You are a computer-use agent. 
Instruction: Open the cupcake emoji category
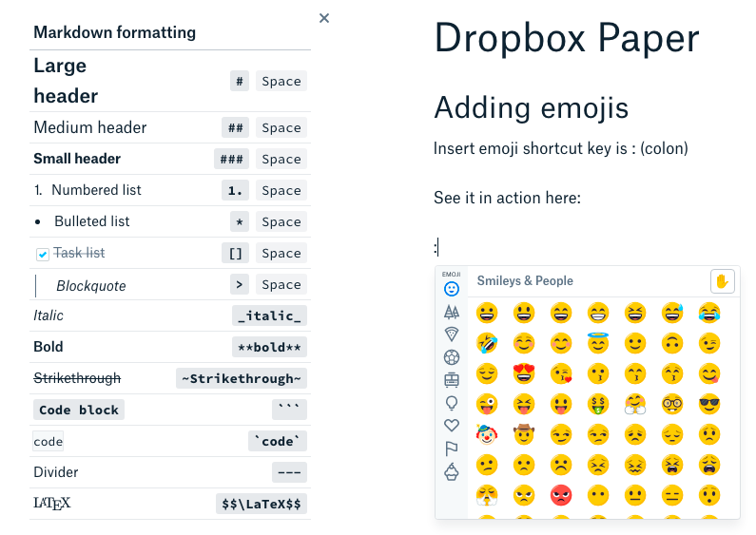coord(452,472)
